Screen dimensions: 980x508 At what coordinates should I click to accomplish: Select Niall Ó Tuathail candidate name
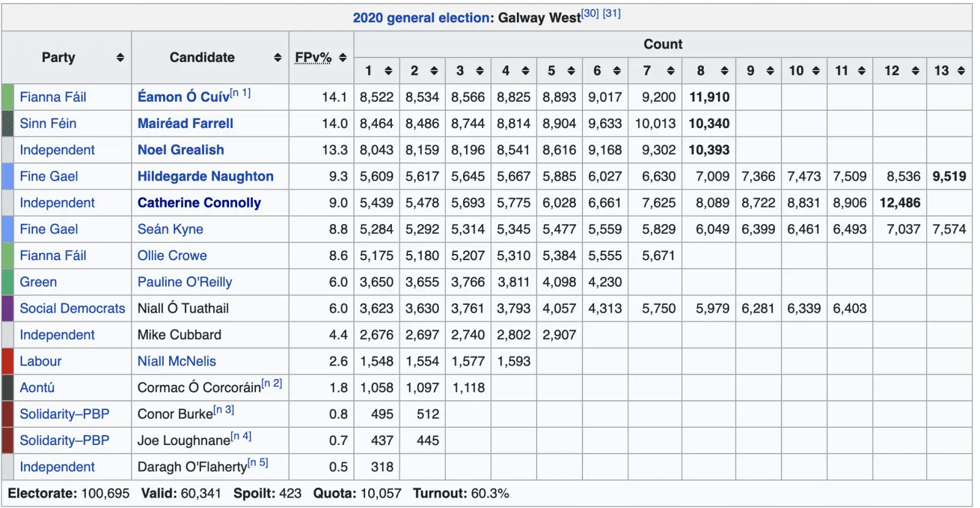click(183, 308)
